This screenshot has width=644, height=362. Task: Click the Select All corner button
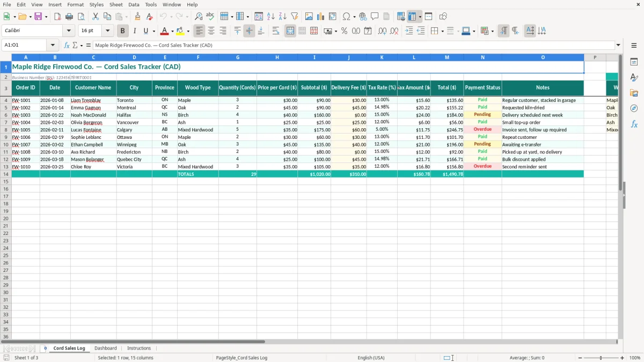tap(6, 57)
